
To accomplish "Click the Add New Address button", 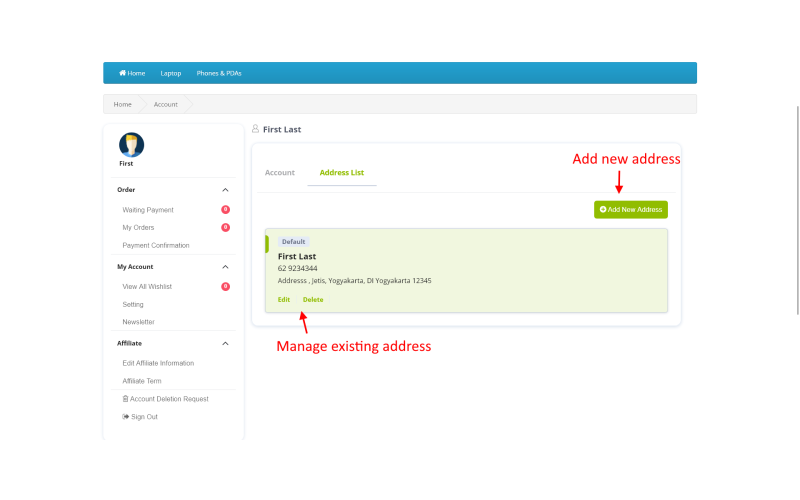I will coord(631,210).
